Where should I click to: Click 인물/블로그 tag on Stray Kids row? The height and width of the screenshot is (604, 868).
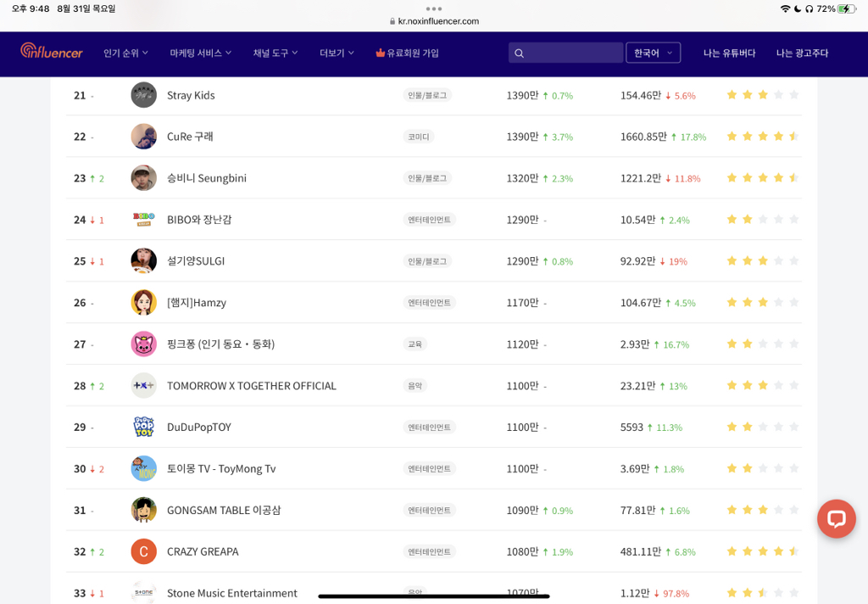[427, 95]
